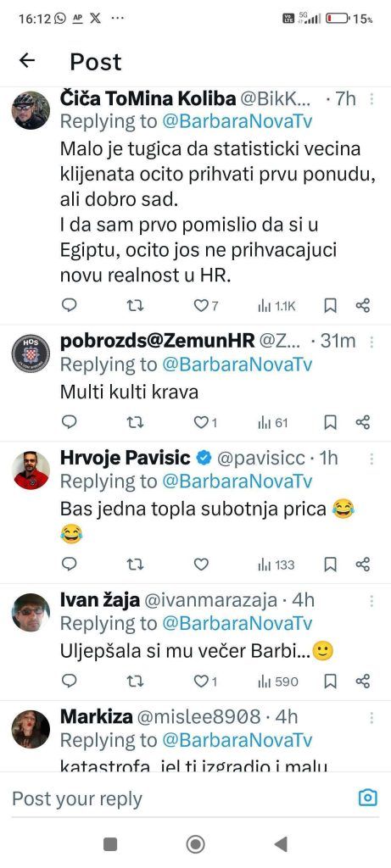Tap the Android recent apps square button
This screenshot has width=391, height=868.
tap(110, 843)
